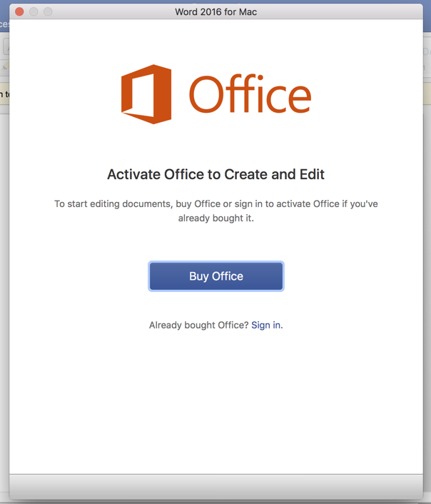The height and width of the screenshot is (504, 431).
Task: Click the blue Buy Office button
Action: pos(216,276)
